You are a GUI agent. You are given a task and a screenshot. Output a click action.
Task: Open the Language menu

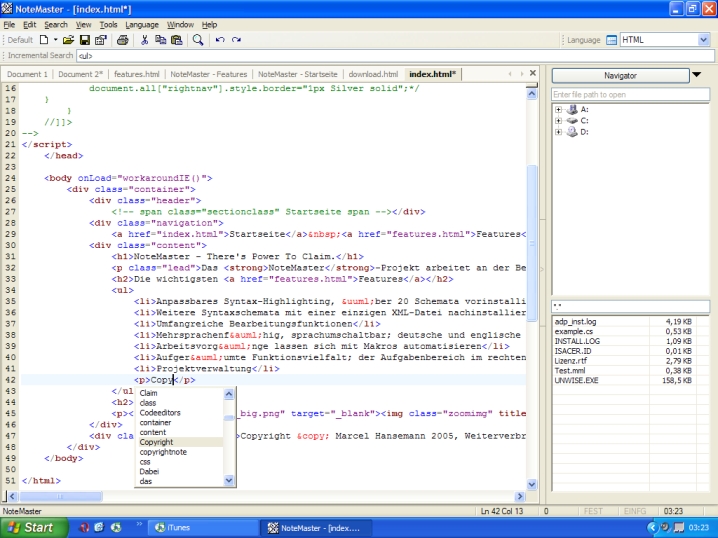(141, 24)
